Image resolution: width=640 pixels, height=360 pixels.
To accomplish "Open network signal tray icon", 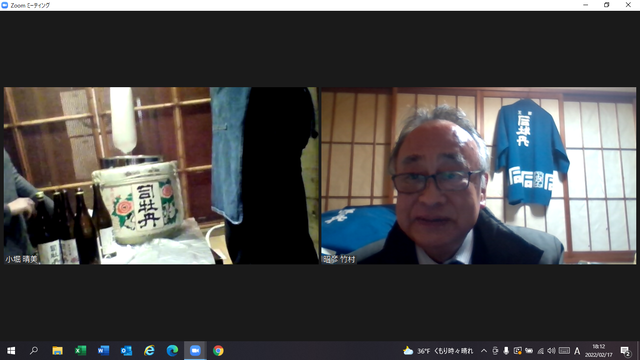I will coord(540,351).
